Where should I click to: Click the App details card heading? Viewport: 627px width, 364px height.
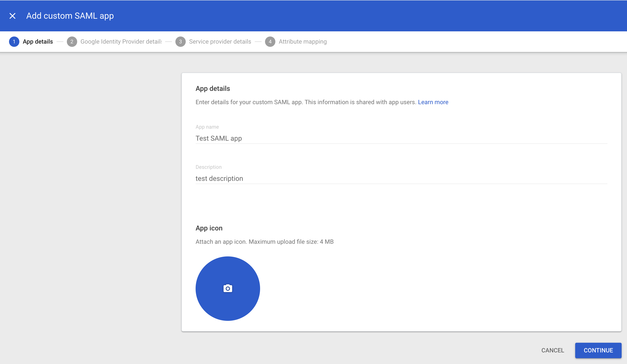point(213,88)
